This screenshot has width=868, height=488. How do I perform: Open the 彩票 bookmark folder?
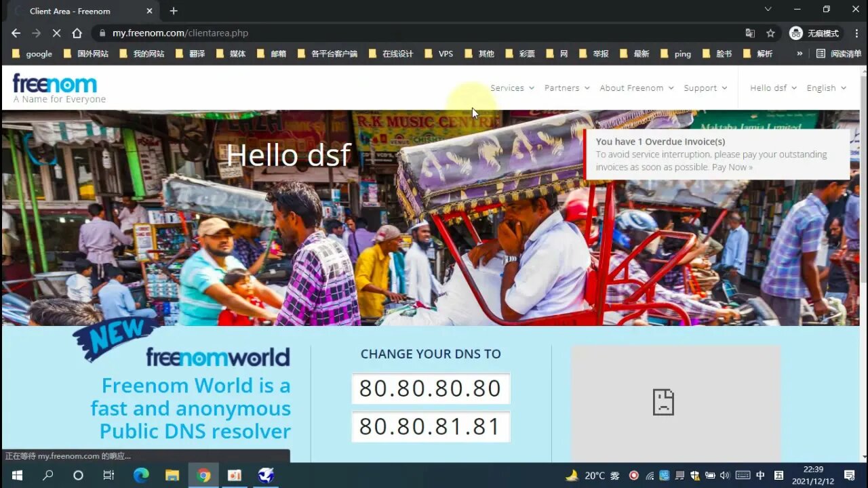point(519,54)
